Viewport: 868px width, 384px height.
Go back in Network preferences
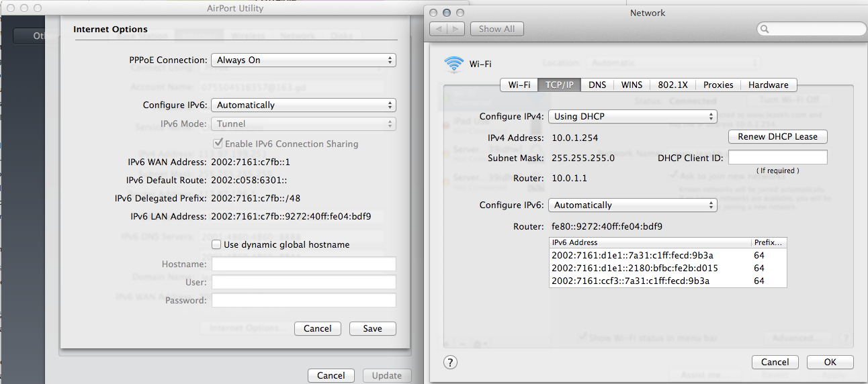point(438,29)
